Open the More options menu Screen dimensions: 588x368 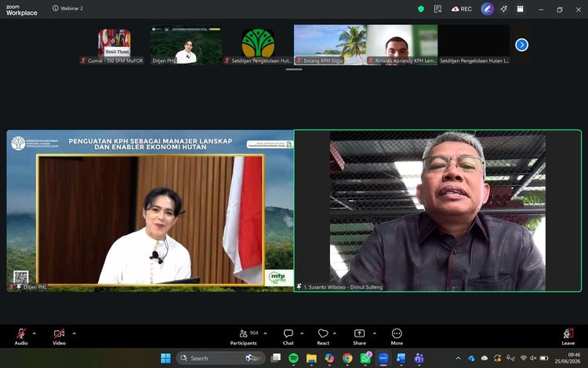pos(397,337)
